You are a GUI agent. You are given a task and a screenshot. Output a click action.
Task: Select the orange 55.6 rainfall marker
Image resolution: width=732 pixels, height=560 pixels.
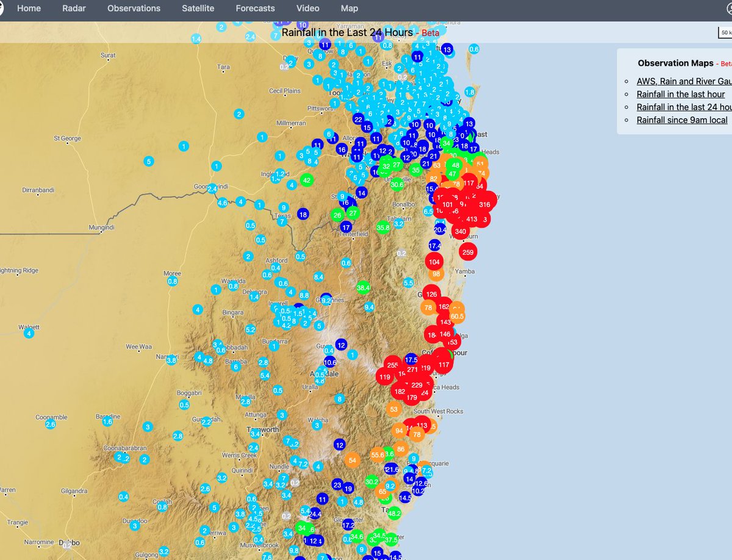click(378, 455)
